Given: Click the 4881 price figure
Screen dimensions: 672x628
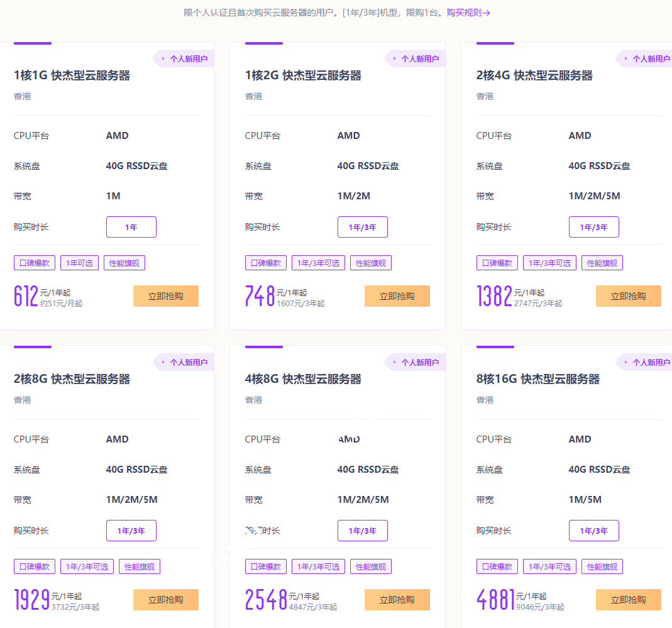Looking at the screenshot, I should pos(495,600).
